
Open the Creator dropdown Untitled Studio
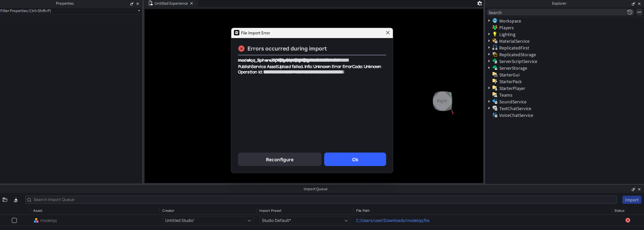208,220
